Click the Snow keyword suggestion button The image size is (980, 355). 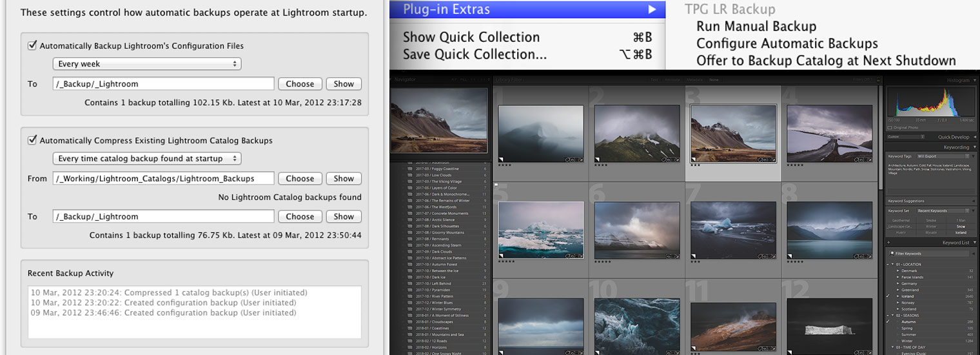pyautogui.click(x=961, y=227)
